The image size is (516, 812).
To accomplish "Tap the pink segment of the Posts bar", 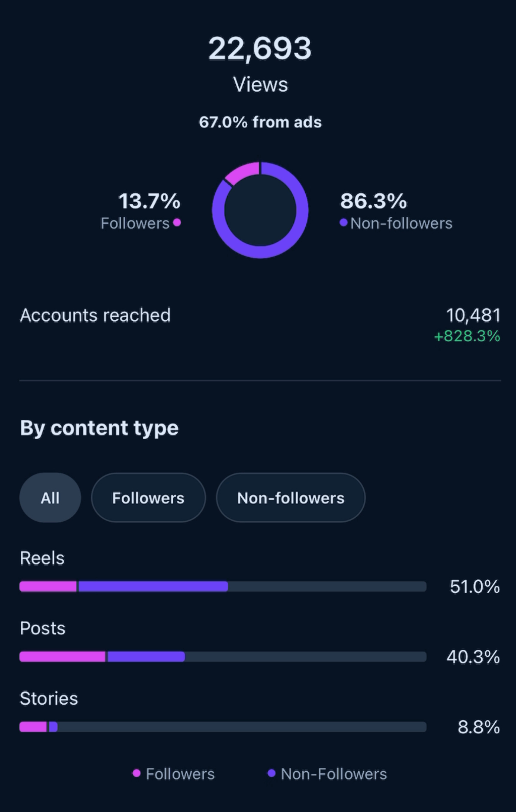I will (62, 657).
